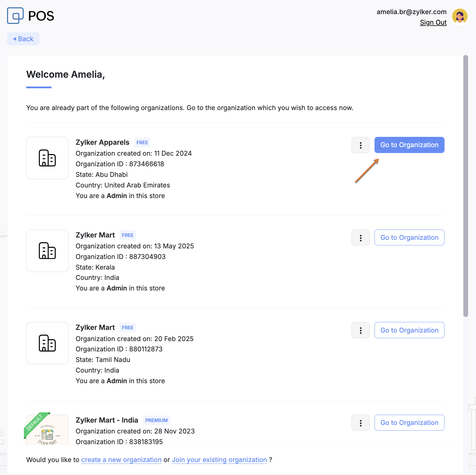This screenshot has width=476, height=475.
Task: Click Join your existing organization link
Action: (219, 460)
